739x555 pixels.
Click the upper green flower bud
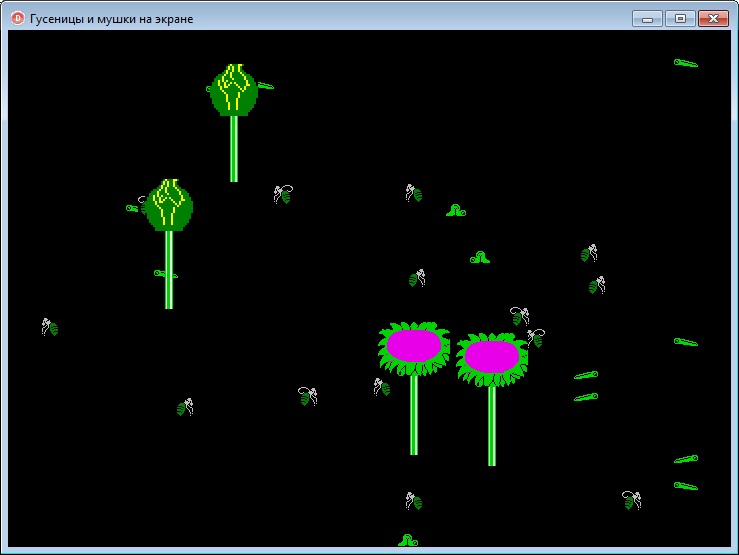[x=234, y=90]
